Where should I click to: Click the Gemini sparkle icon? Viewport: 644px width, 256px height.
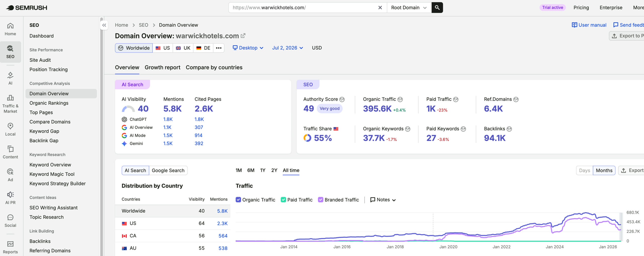tap(124, 143)
